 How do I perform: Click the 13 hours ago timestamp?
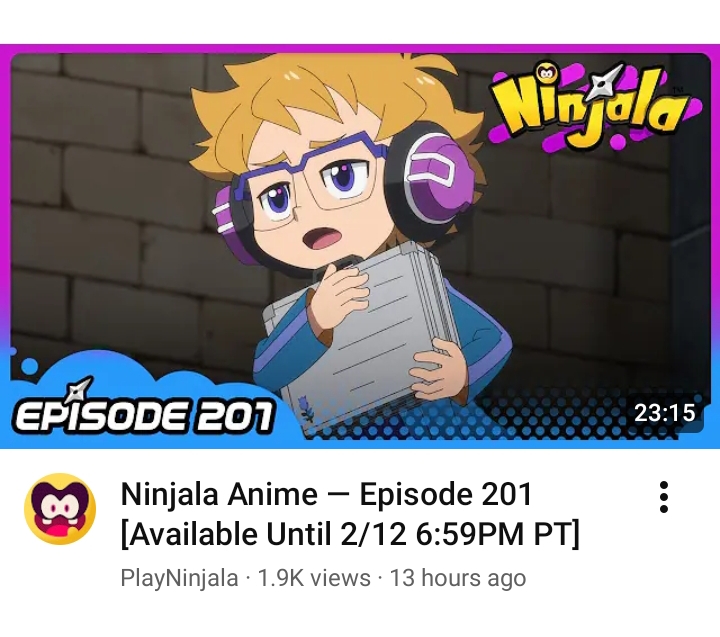458,578
